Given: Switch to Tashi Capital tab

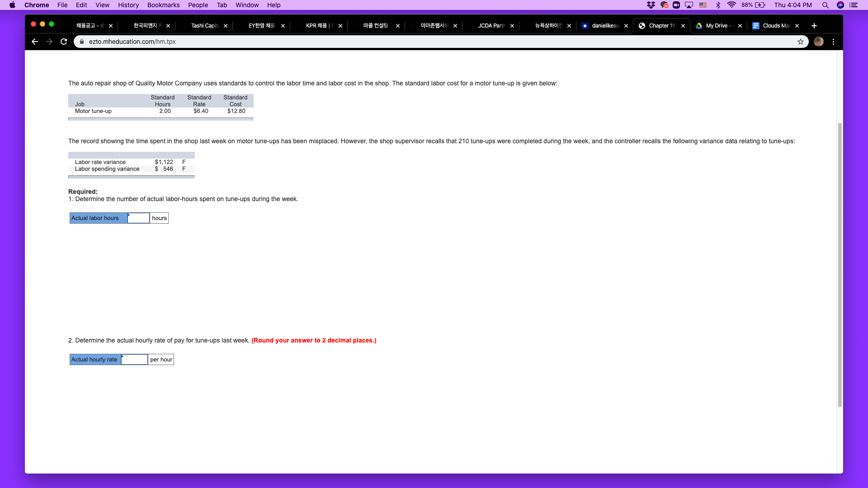Looking at the screenshot, I should (204, 26).
